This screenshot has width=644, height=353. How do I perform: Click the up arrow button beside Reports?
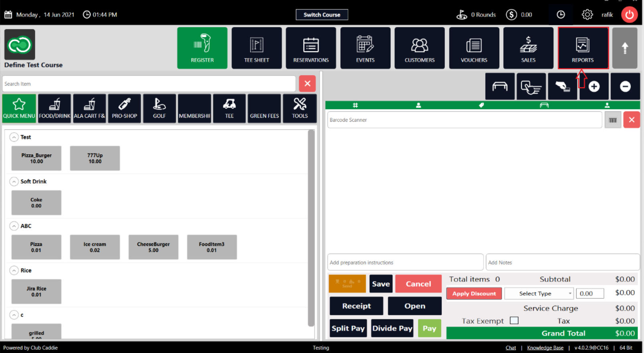coord(625,48)
